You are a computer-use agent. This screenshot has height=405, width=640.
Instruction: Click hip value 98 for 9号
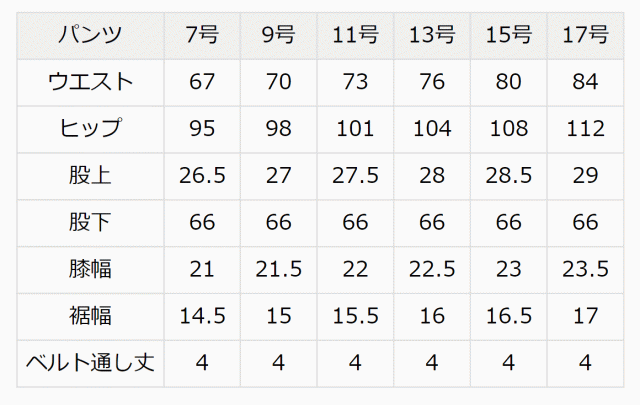click(278, 128)
